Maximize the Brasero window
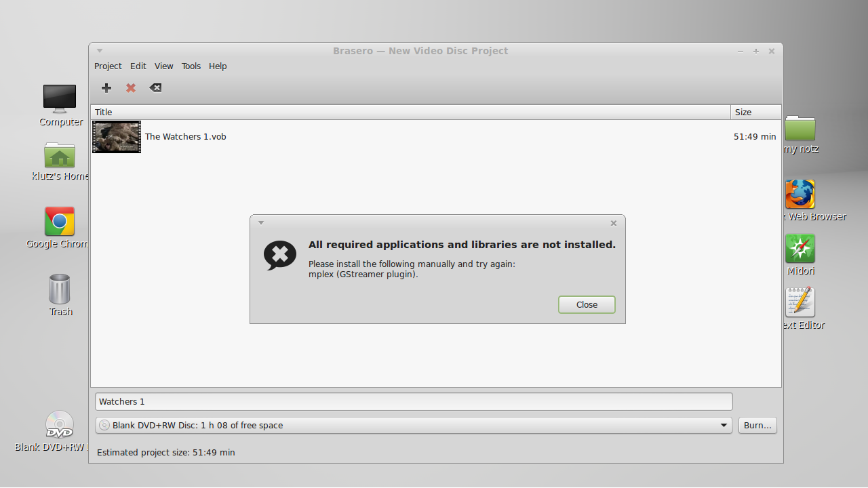Viewport: 868px width, 488px height. tap(756, 51)
